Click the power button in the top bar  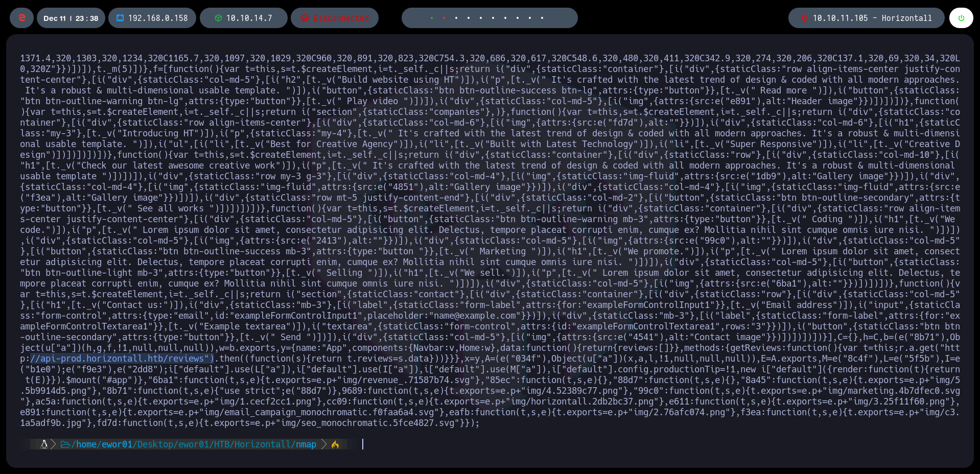(961, 18)
